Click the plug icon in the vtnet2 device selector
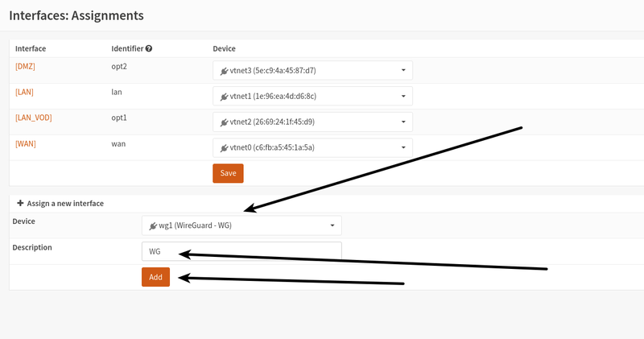This screenshot has height=339, width=644. (226, 122)
